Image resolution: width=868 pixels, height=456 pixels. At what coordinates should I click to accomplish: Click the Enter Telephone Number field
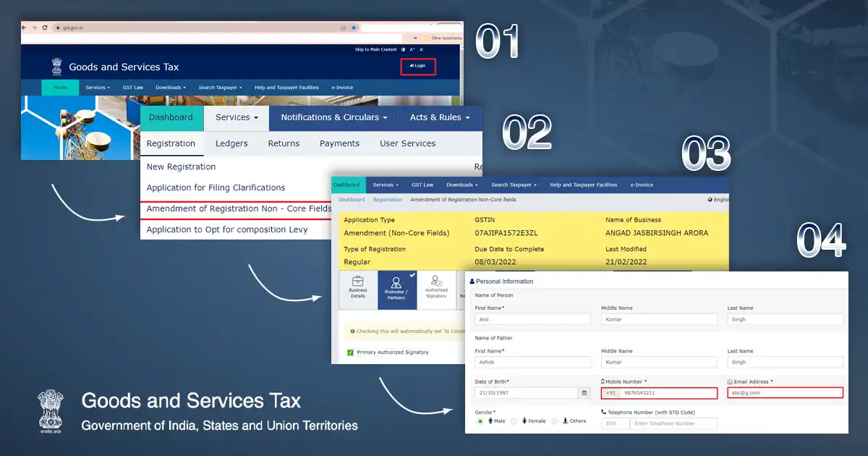tap(674, 423)
